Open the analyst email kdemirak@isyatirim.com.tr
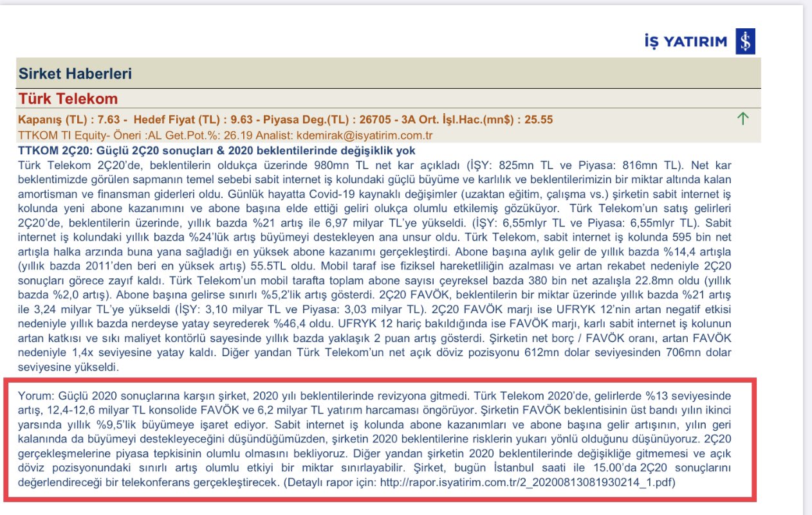 364,136
